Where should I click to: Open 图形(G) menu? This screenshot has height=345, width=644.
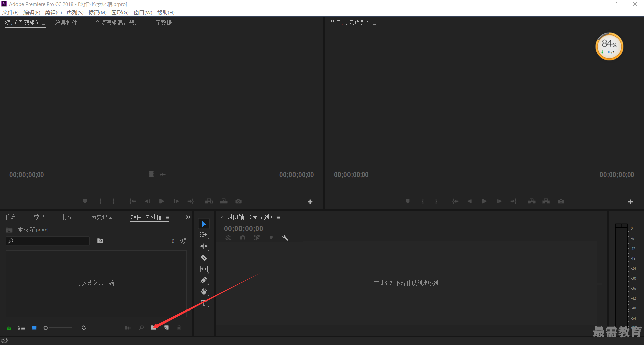(120, 12)
